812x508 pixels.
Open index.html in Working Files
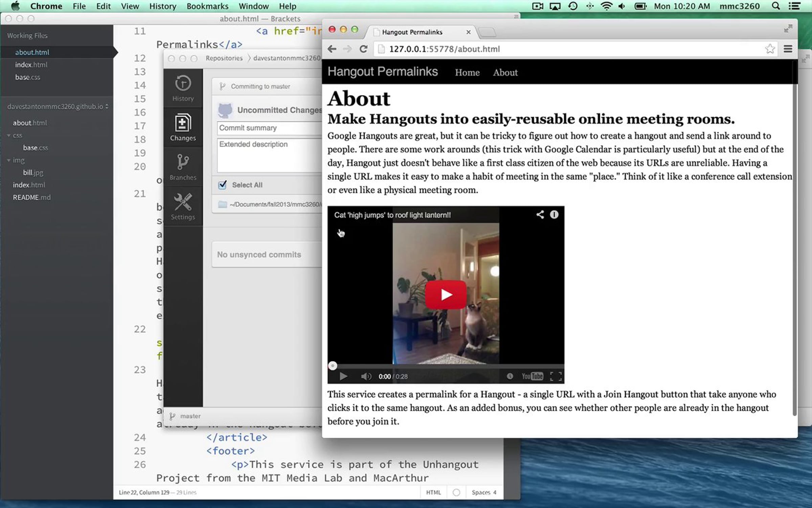coord(31,65)
